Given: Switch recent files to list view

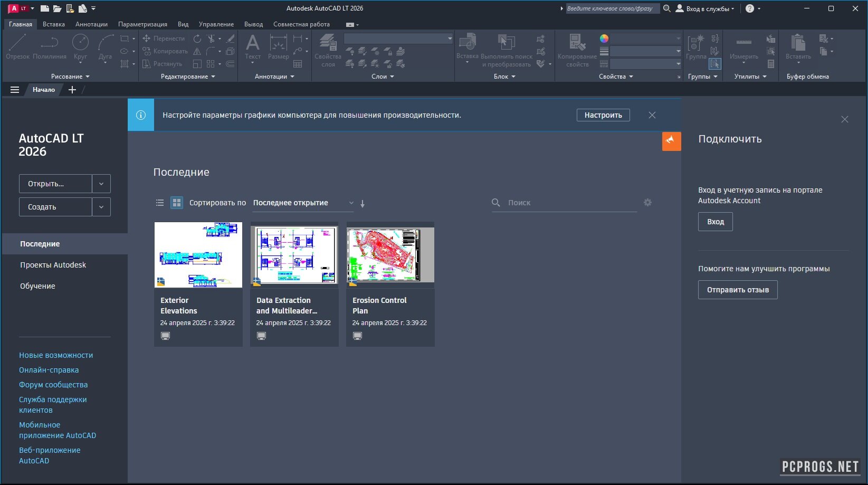Looking at the screenshot, I should point(160,203).
